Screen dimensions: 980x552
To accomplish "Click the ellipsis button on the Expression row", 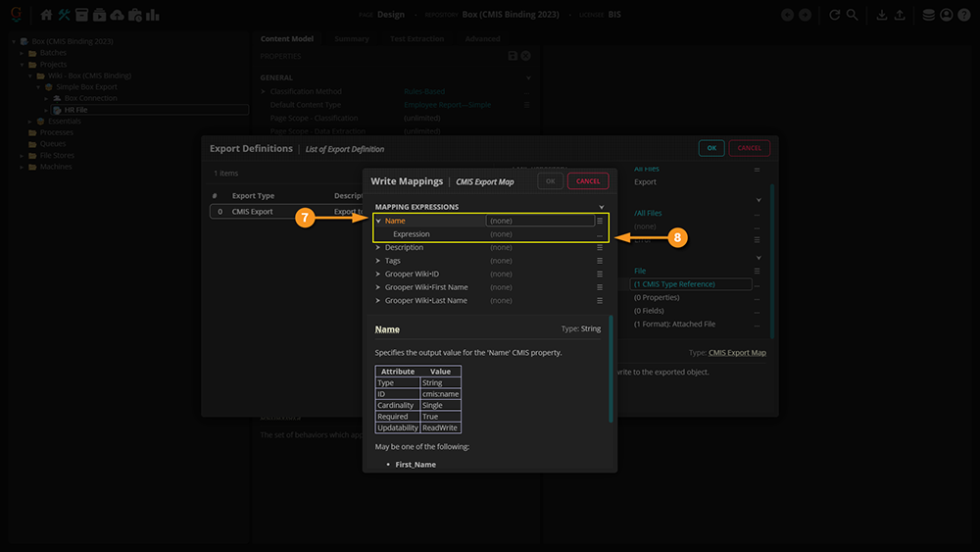I will click(600, 234).
